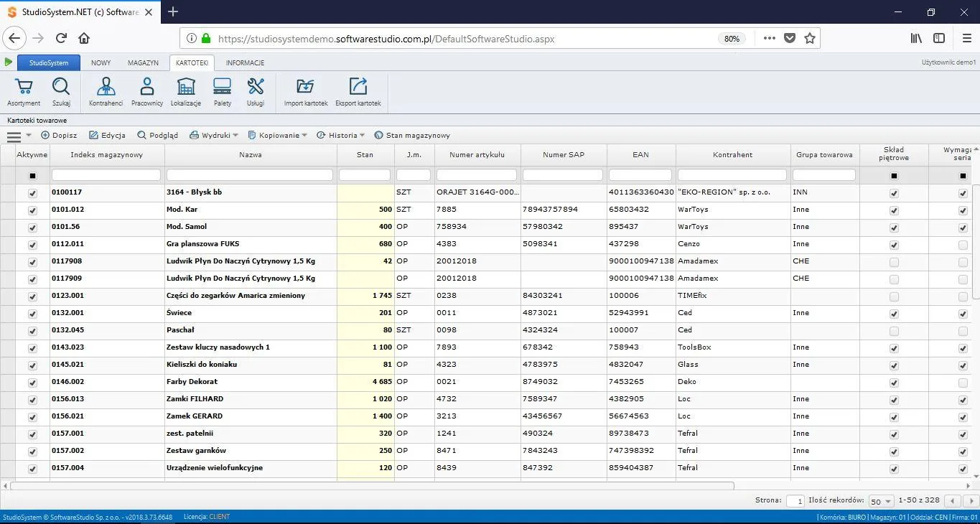Click the green play arrow icon
This screenshot has width=980, height=524.
pos(9,62)
